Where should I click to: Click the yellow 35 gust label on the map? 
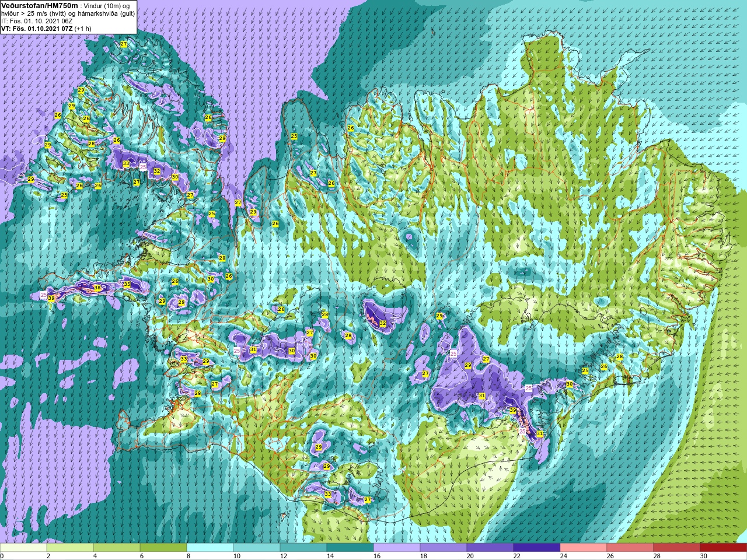(127, 284)
